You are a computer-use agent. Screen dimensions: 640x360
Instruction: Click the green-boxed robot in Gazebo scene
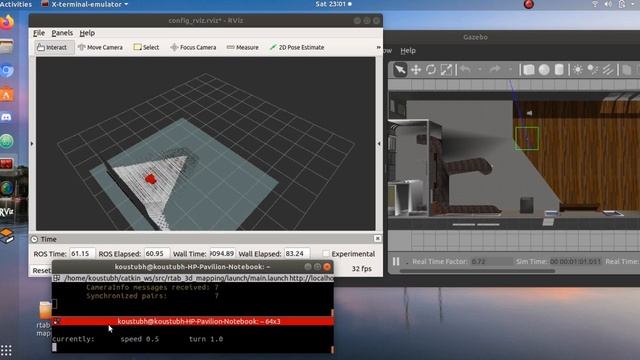[527, 138]
